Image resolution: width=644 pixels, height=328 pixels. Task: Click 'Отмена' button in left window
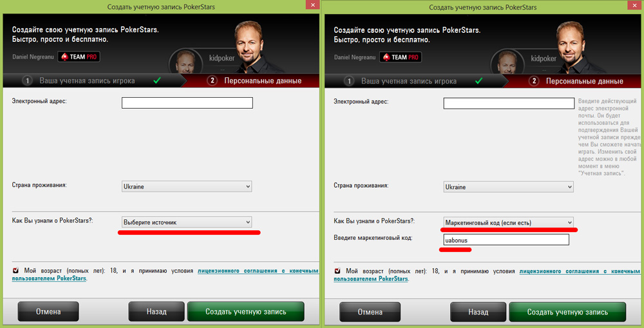pos(48,311)
